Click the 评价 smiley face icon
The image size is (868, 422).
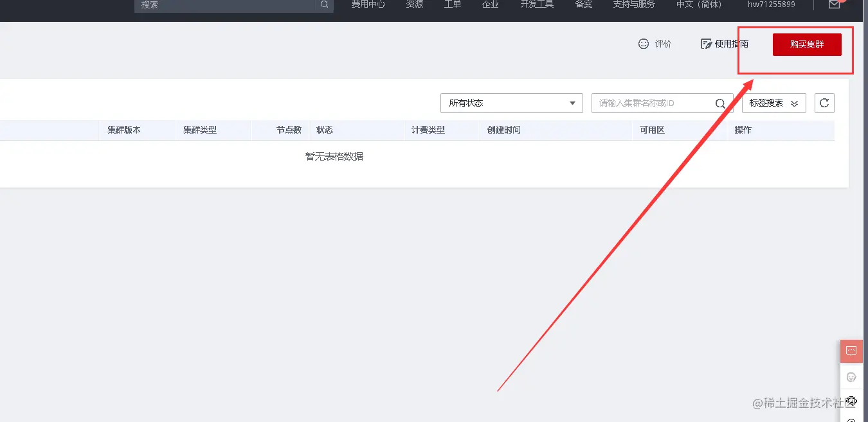pyautogui.click(x=644, y=44)
